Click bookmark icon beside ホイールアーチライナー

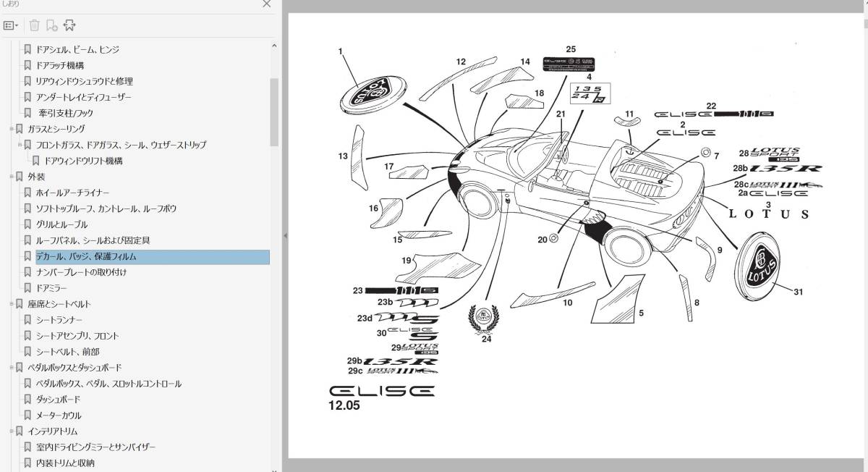pyautogui.click(x=27, y=193)
